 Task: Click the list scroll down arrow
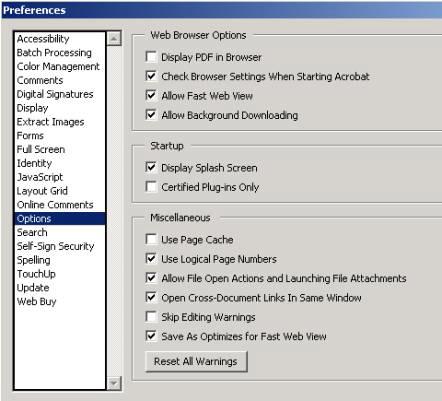point(114,383)
